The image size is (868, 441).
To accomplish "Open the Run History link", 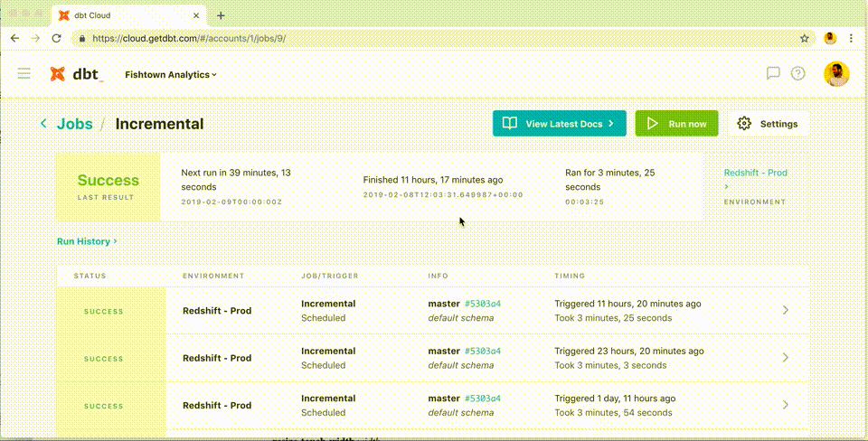I will (x=87, y=241).
